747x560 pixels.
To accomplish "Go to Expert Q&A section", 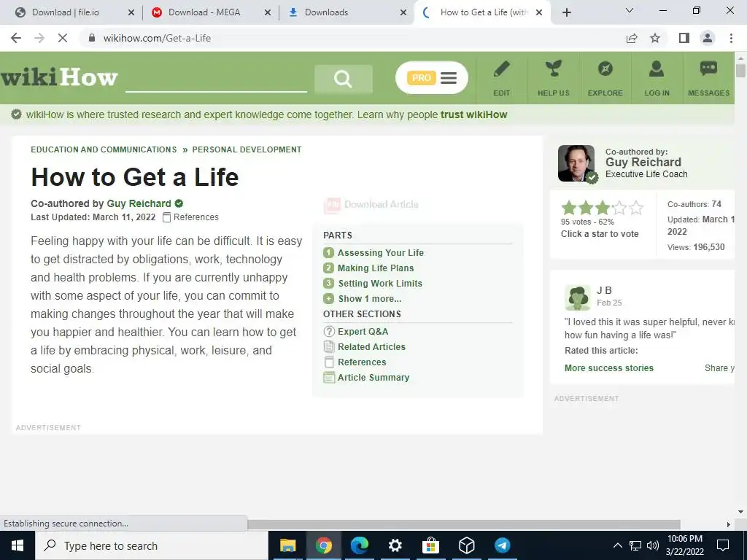I will [x=363, y=332].
